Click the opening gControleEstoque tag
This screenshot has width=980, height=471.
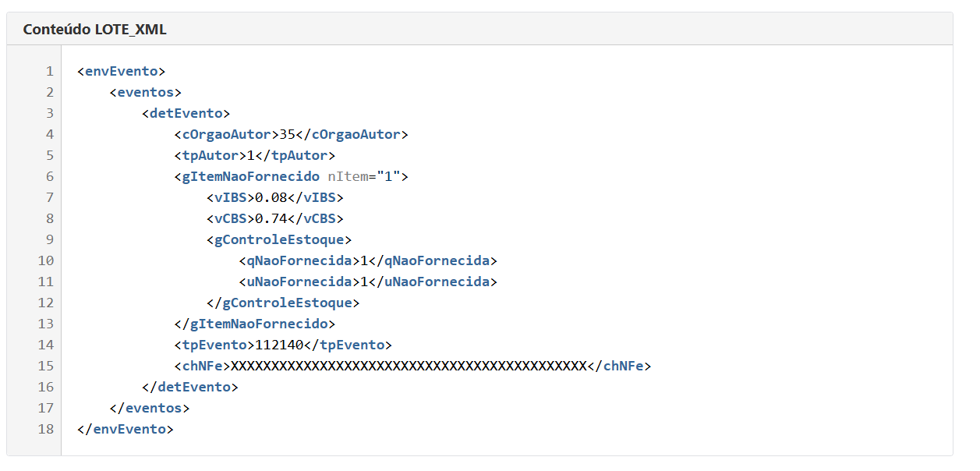point(279,239)
